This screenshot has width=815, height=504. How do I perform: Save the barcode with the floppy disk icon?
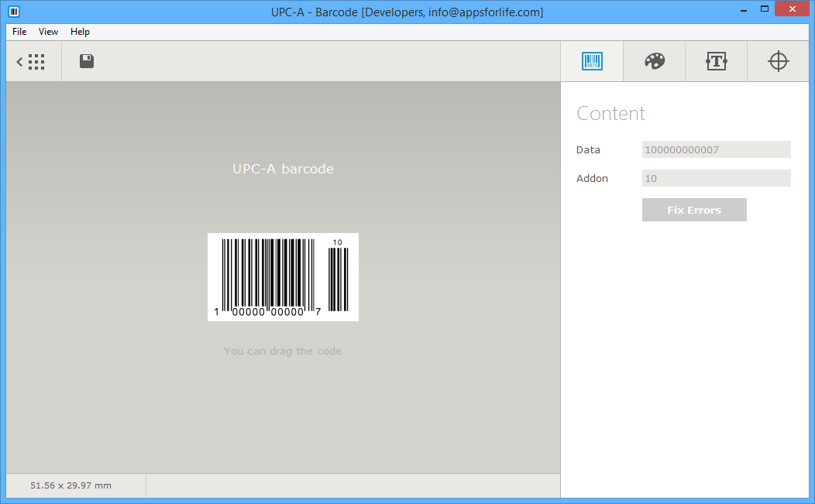[86, 61]
